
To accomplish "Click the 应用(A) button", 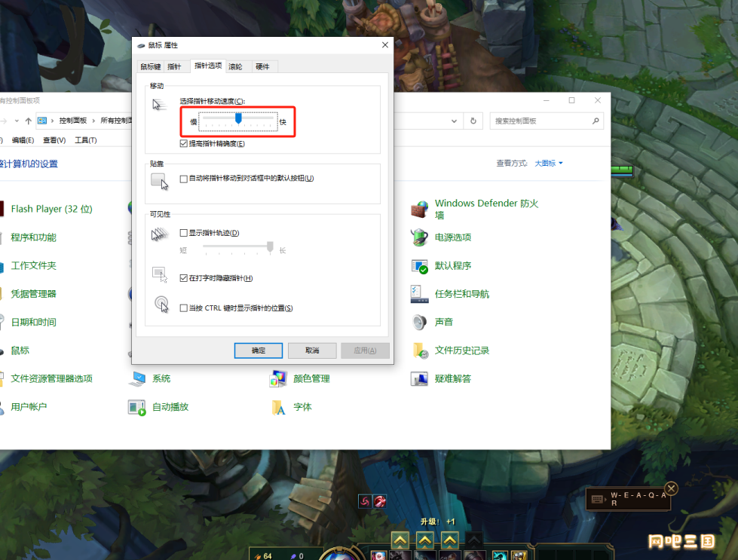I will (x=366, y=350).
